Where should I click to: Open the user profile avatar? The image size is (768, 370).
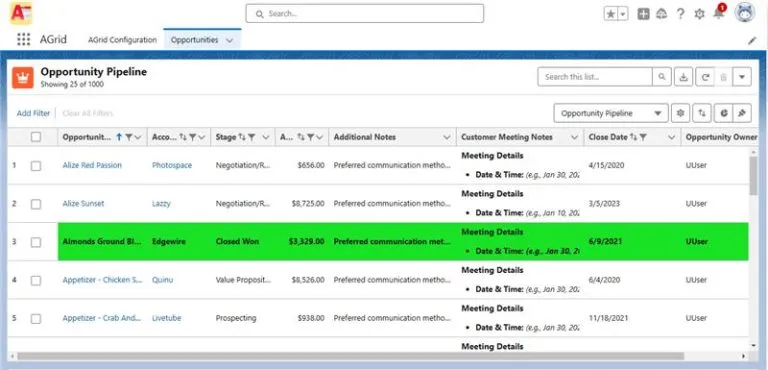pos(744,12)
